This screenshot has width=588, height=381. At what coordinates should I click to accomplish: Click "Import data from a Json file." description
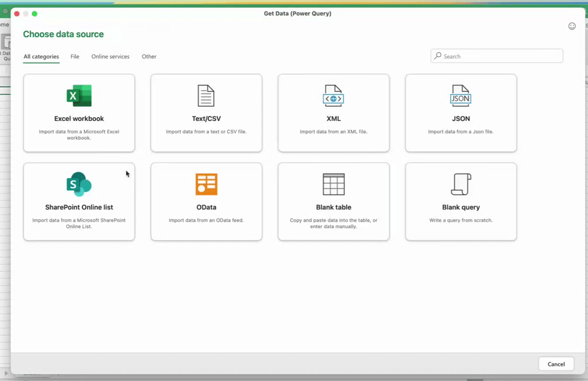tap(461, 132)
